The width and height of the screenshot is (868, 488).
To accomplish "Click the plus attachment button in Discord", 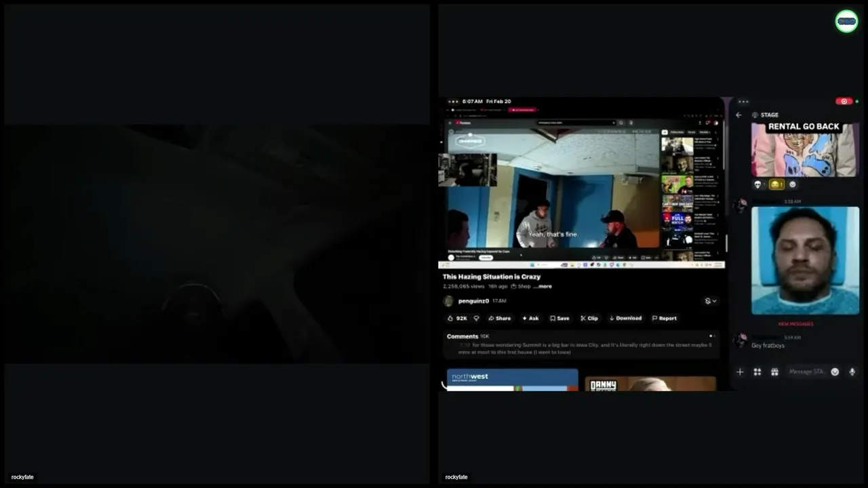I will point(740,371).
